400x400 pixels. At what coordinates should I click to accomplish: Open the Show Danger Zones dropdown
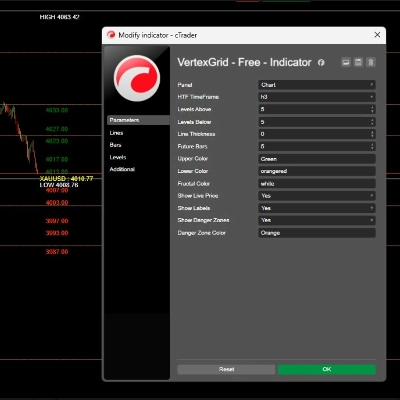[x=317, y=220]
